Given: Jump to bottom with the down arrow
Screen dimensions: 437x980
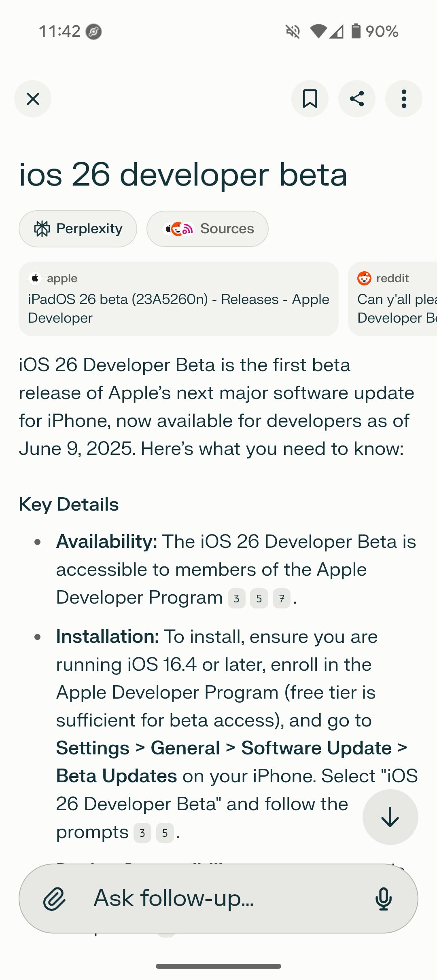Looking at the screenshot, I should tap(390, 817).
